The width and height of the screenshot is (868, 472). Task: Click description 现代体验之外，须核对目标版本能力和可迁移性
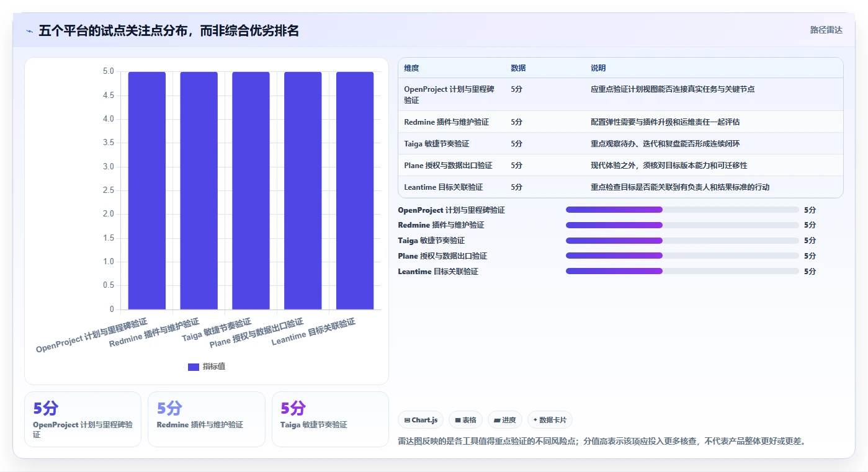coord(669,166)
